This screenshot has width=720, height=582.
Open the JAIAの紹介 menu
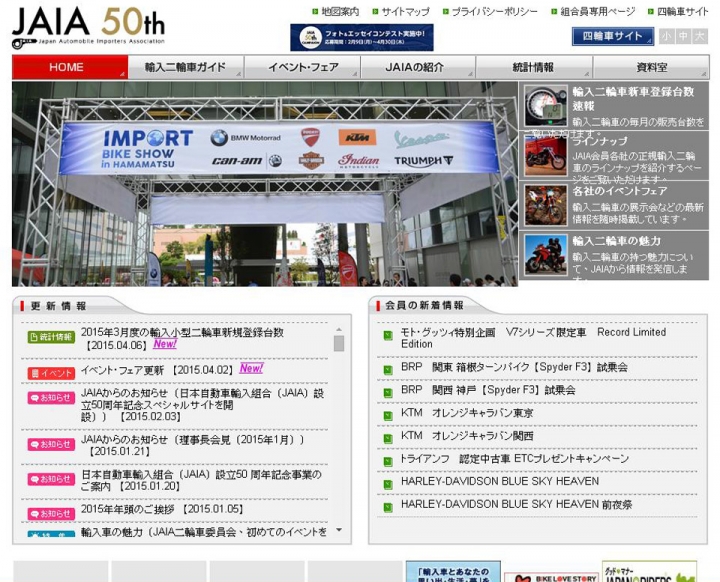pyautogui.click(x=418, y=67)
